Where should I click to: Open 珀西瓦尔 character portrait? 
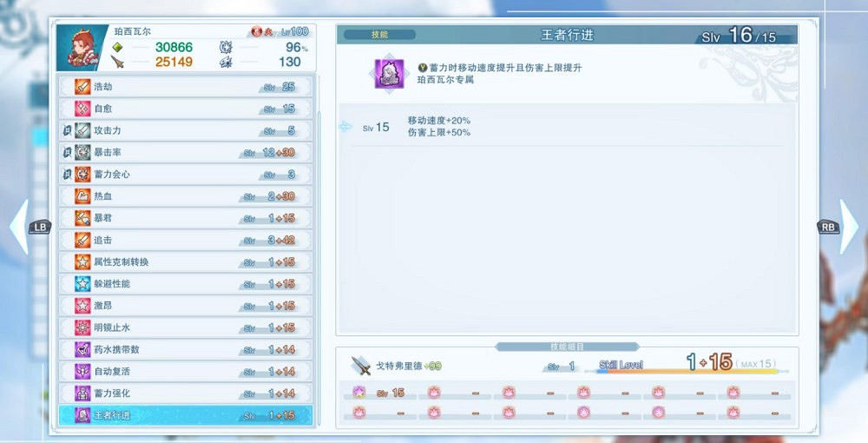[x=82, y=47]
